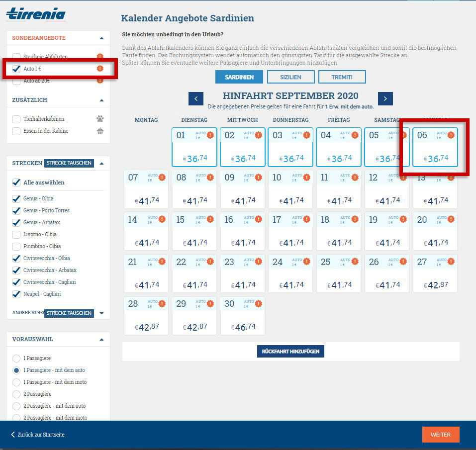The image size is (476, 450).
Task: Collapse the Vorauswahl section
Action: (101, 340)
